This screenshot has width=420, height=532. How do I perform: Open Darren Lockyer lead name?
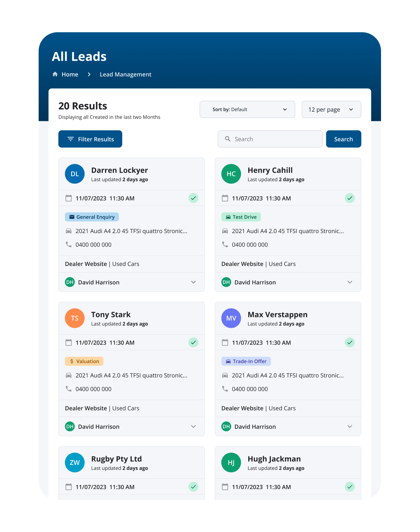point(120,170)
